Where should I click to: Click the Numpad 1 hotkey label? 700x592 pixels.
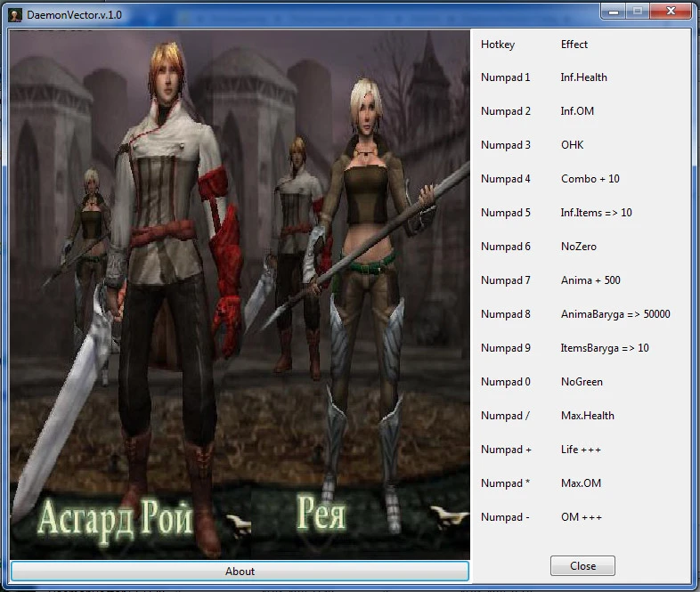505,77
